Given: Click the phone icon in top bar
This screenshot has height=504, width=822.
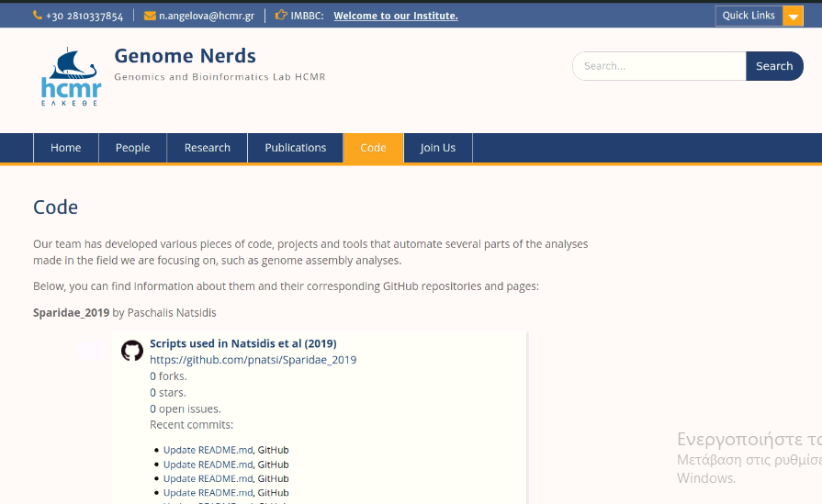Looking at the screenshot, I should (x=38, y=16).
